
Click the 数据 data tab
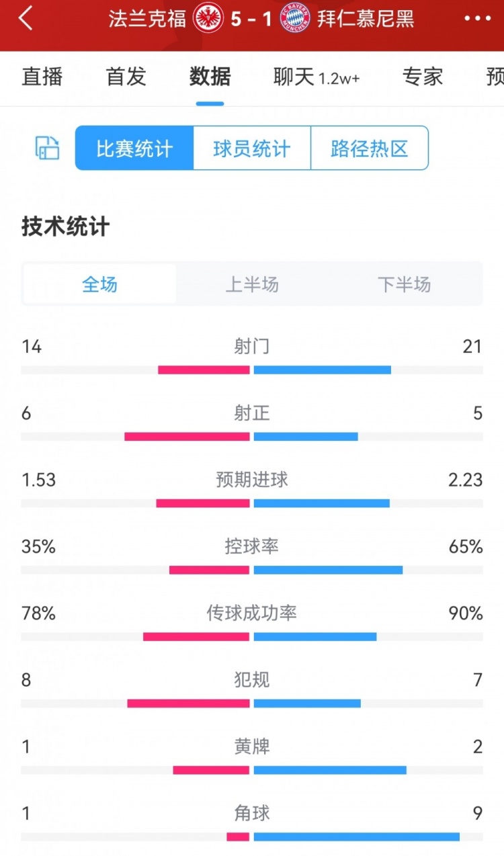click(x=210, y=77)
